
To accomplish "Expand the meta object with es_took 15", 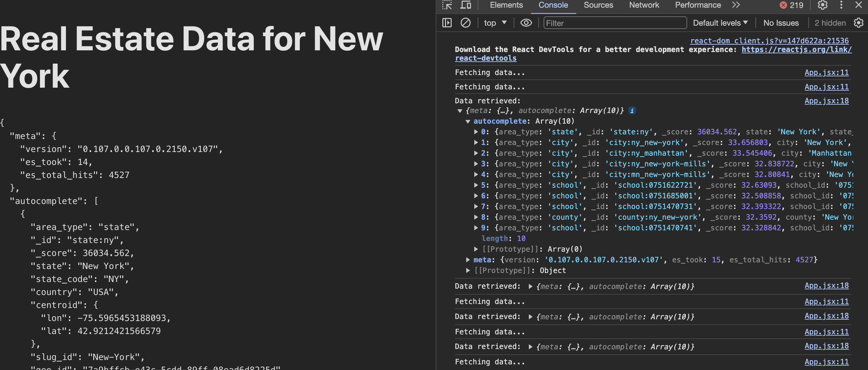I will 468,260.
